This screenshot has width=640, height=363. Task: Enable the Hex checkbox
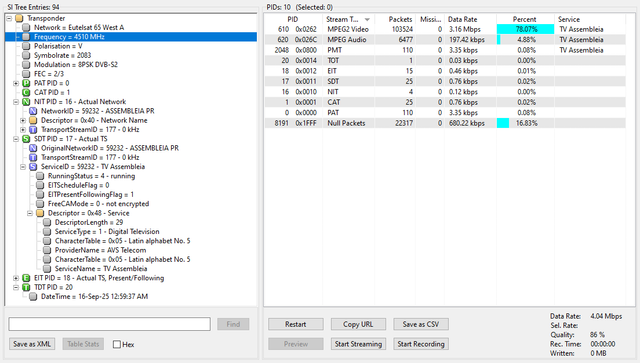point(117,344)
